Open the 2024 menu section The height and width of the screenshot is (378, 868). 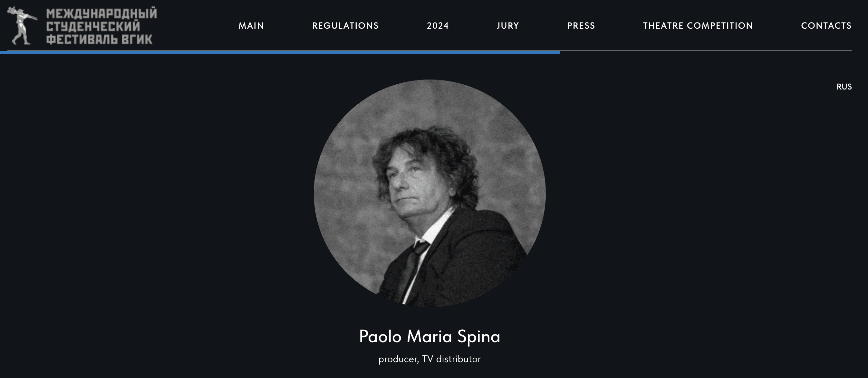point(438,25)
